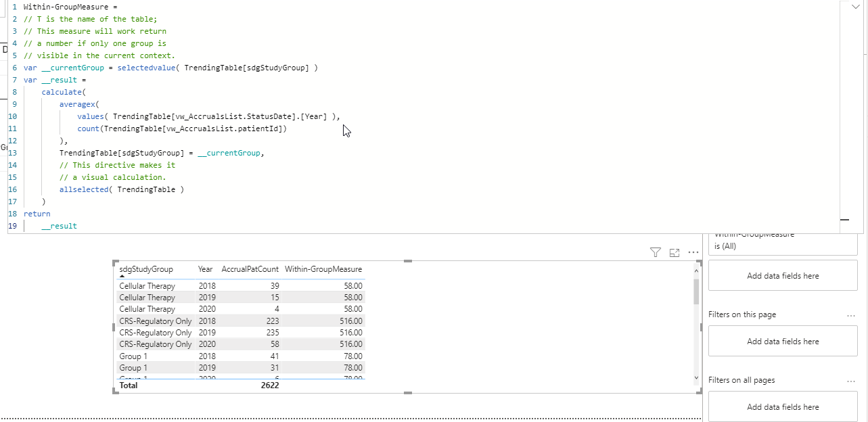Click the var __result = code line

55,80
